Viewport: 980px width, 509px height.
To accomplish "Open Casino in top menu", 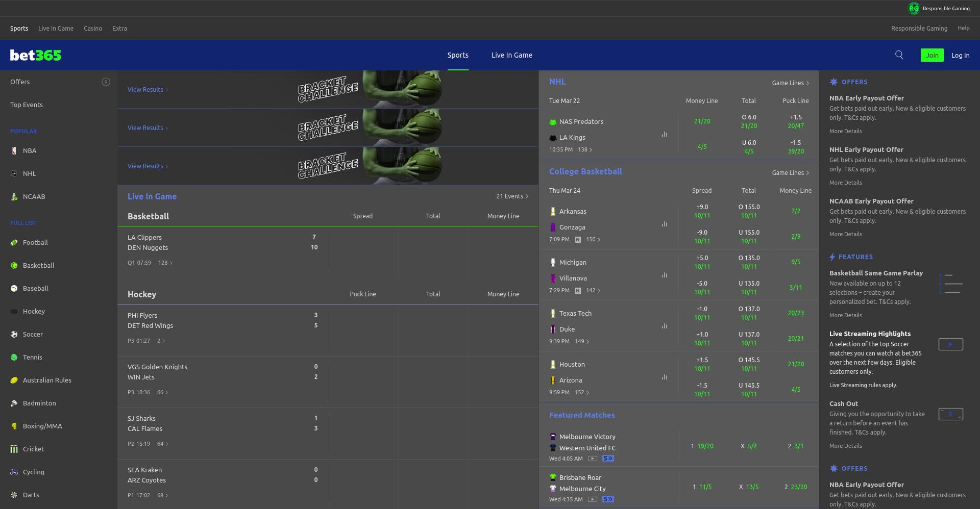I will pos(93,29).
